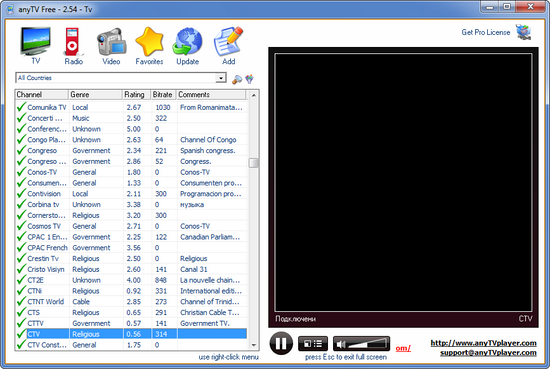Select the CTV Const... channel name

click(47, 345)
